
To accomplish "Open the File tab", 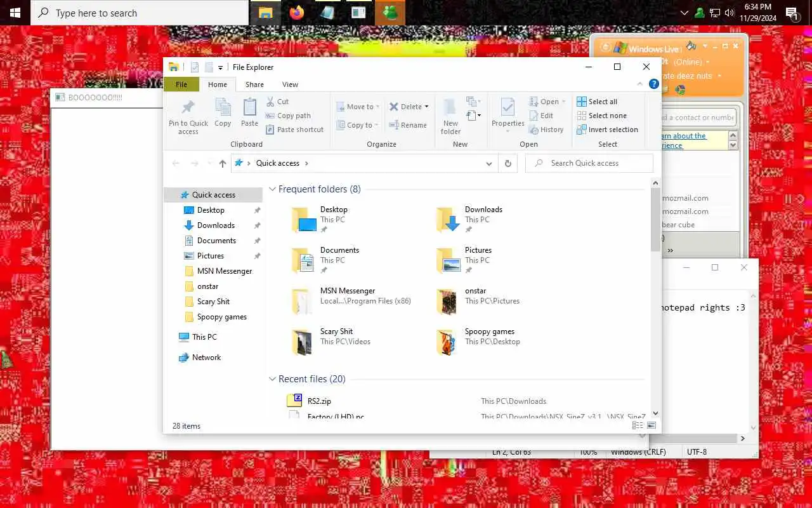I will [181, 84].
